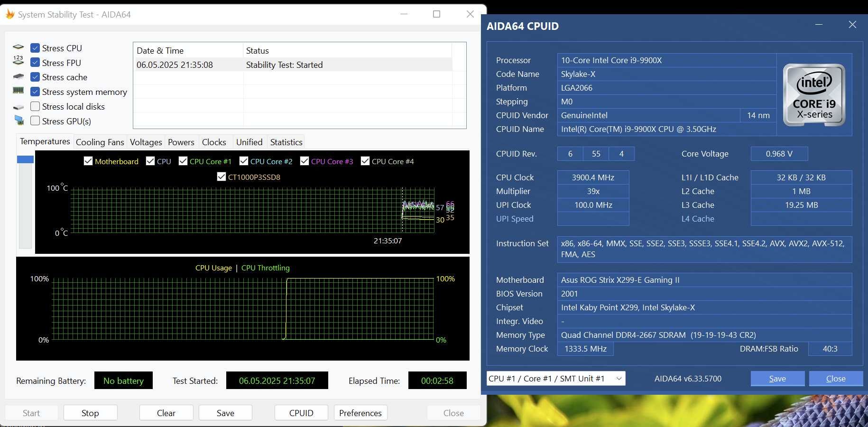Click the Memory Clock value 1333.5 MHz
The height and width of the screenshot is (427, 868).
[x=585, y=349]
